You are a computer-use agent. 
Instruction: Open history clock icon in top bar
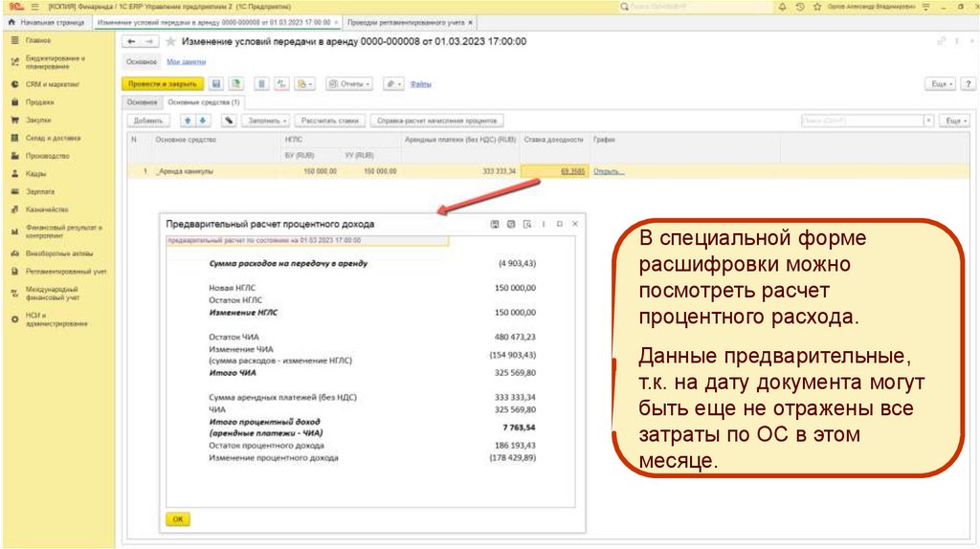[x=799, y=7]
